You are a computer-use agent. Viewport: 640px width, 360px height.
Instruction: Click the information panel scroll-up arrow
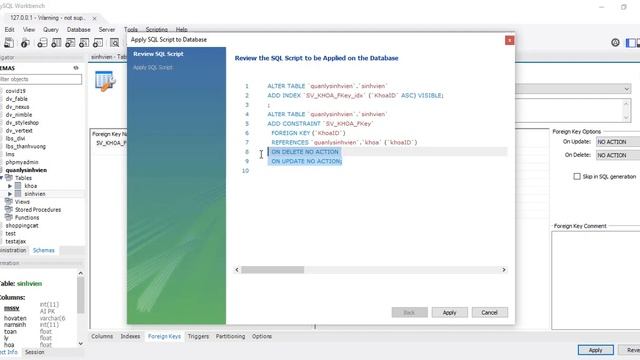[x=80, y=273]
